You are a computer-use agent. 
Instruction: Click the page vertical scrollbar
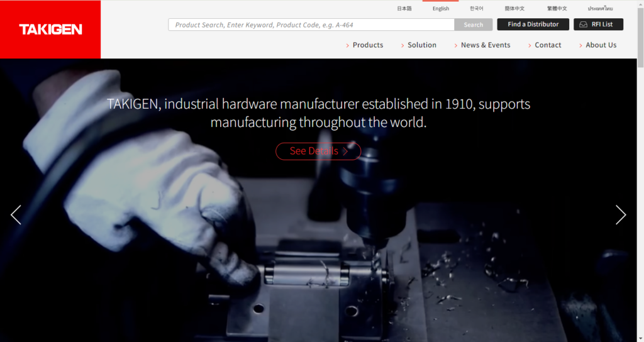[x=640, y=189]
